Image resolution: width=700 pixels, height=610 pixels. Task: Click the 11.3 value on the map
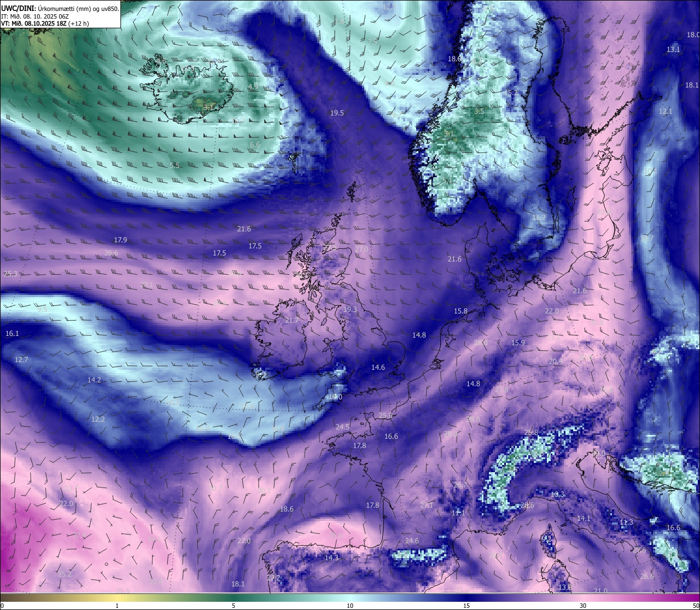point(626,522)
